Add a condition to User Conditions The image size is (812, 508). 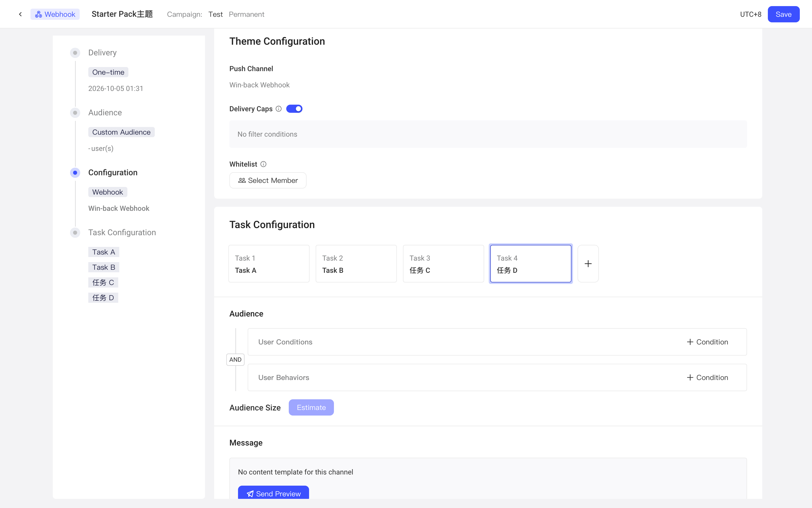(x=707, y=342)
